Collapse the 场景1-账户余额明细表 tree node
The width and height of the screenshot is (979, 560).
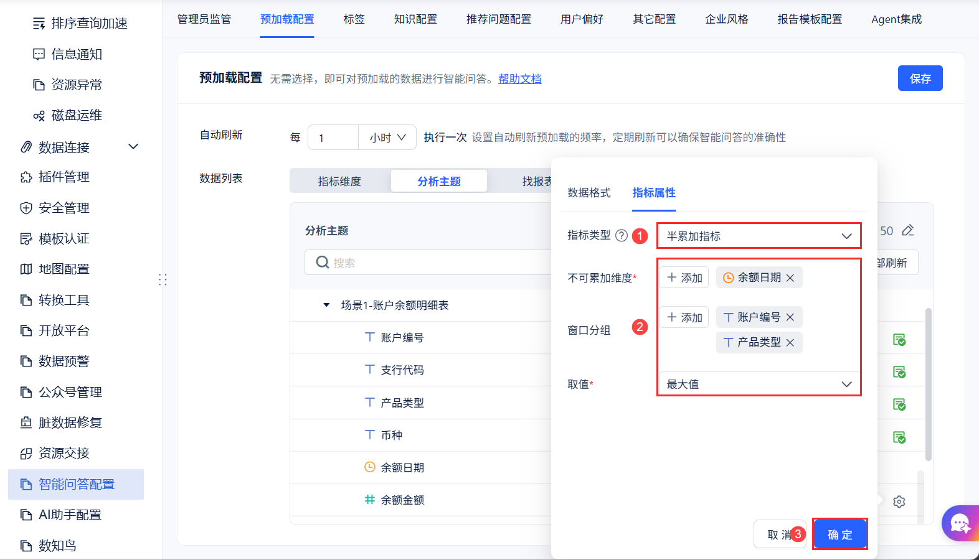tap(326, 305)
